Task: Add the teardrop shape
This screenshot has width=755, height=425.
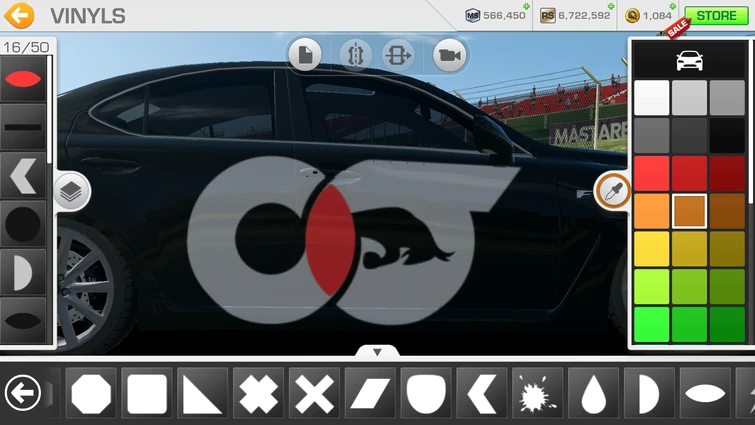Action: pyautogui.click(x=594, y=393)
